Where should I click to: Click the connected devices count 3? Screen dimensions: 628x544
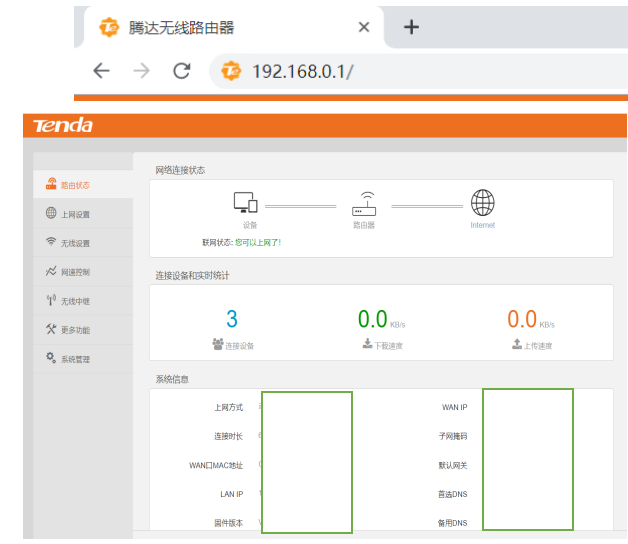point(232,319)
